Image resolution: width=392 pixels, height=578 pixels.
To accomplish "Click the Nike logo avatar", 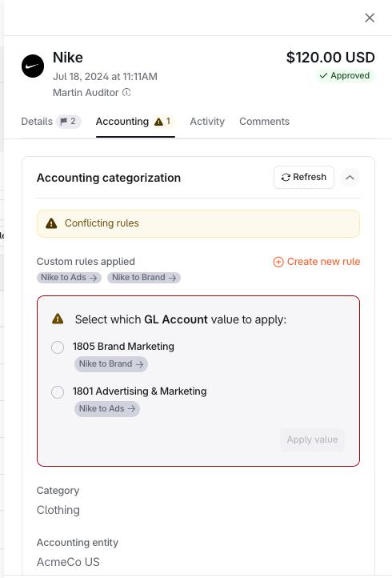I will [33, 66].
